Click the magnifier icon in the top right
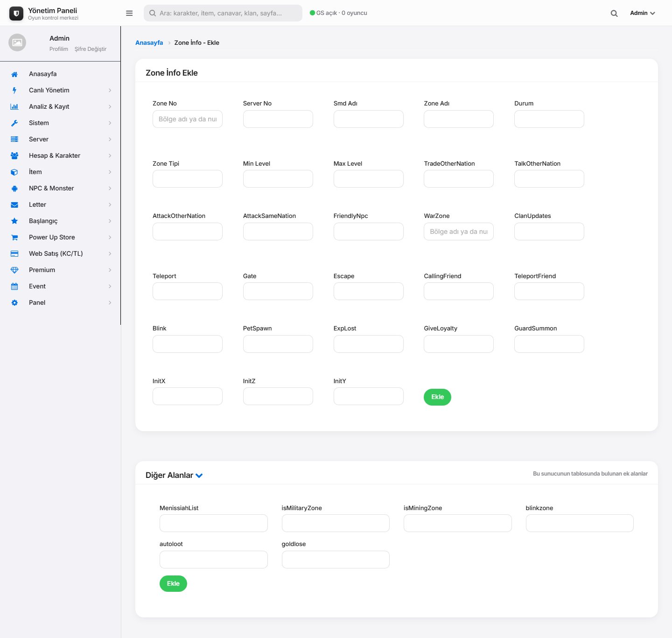This screenshot has width=672, height=638. coord(614,14)
